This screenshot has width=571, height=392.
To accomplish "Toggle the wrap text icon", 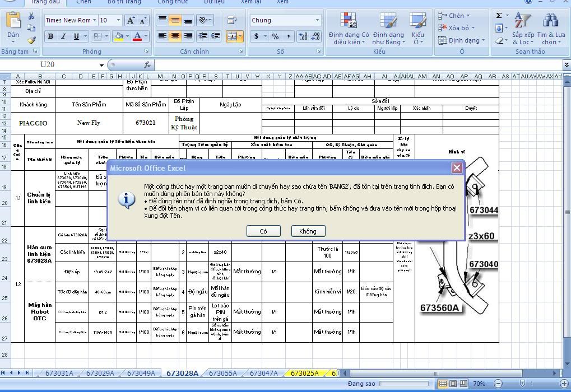I will [231, 20].
